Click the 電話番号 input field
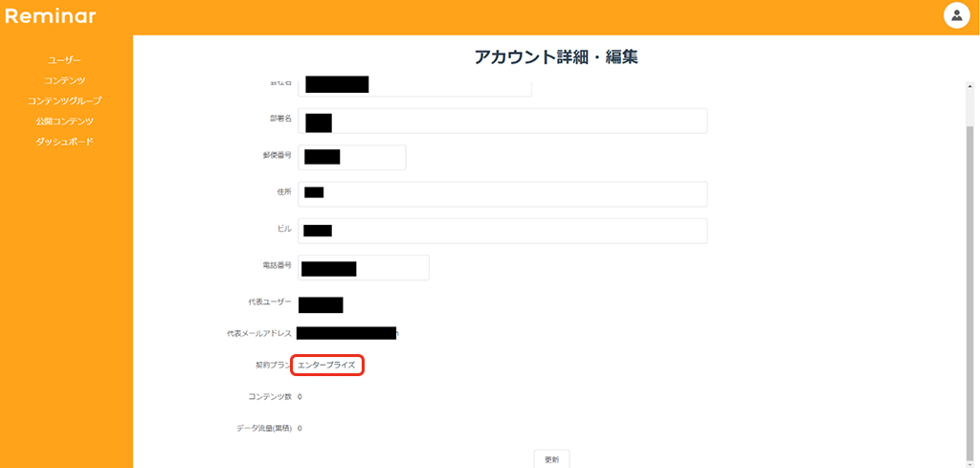 coord(364,267)
